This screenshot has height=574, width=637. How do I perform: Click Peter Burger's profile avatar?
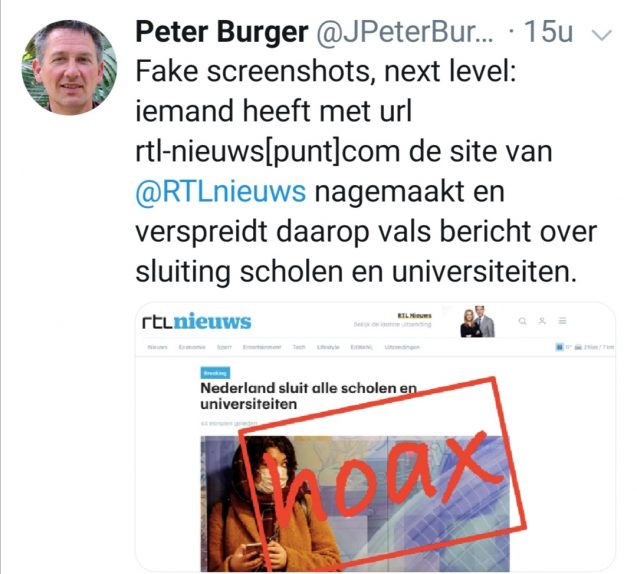[x=69, y=67]
